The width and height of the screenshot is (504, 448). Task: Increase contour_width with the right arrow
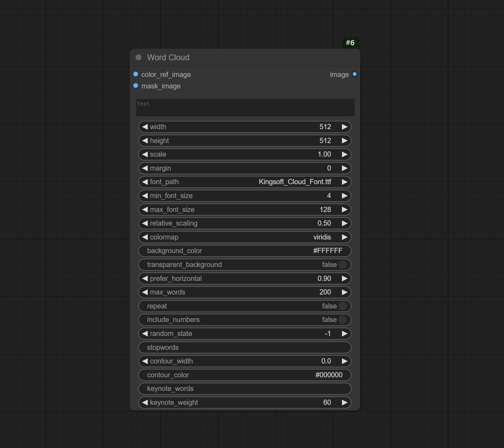click(344, 361)
